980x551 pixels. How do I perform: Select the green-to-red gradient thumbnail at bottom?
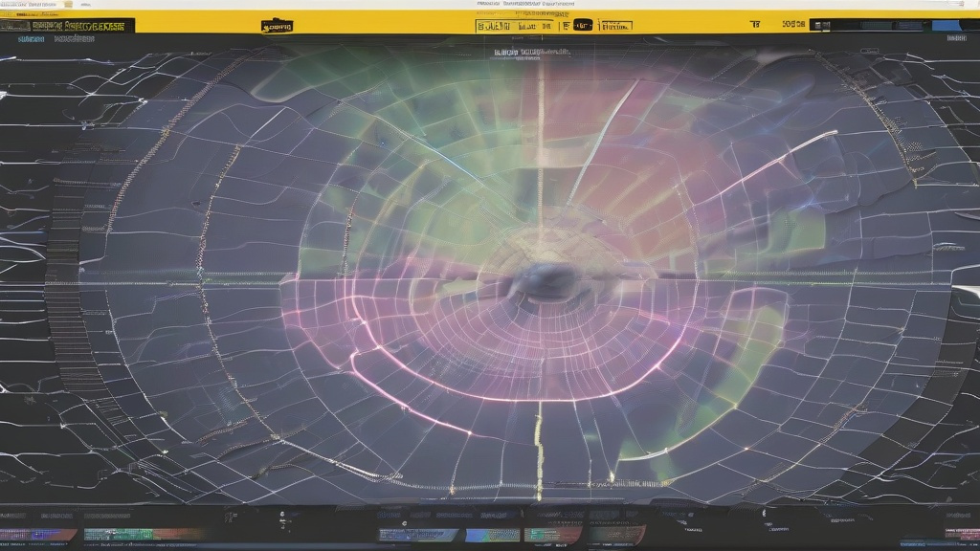pos(144,534)
